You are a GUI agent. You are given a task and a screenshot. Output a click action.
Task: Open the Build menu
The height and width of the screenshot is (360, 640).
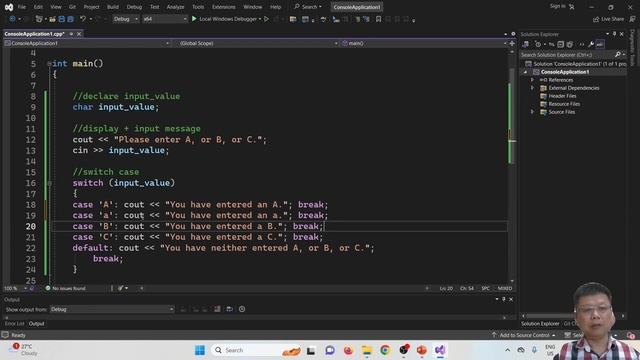coord(113,7)
